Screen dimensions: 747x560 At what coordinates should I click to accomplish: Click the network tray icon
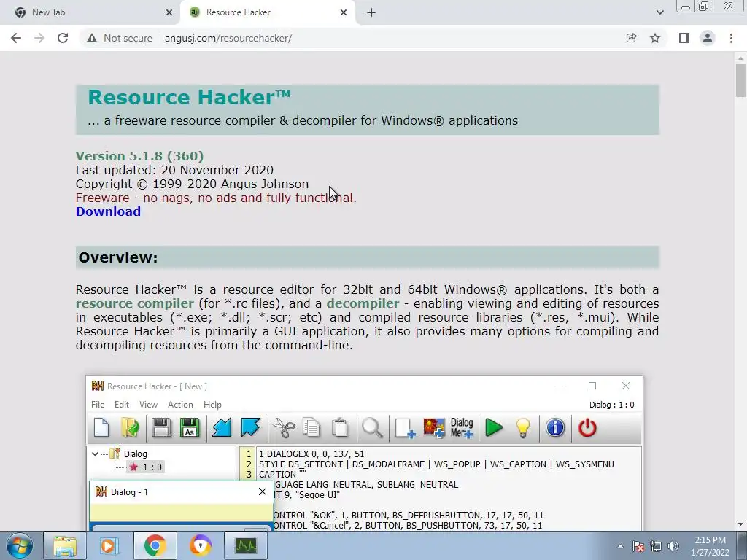(656, 546)
